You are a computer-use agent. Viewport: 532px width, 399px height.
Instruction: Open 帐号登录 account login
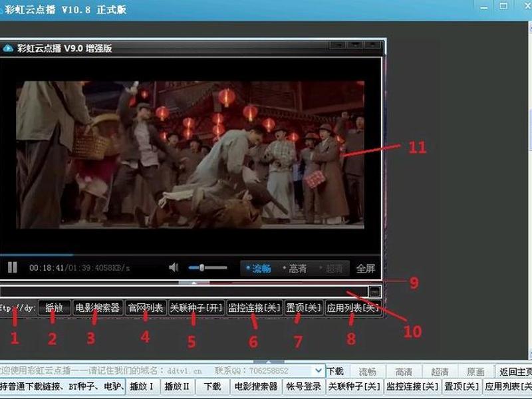point(304,386)
